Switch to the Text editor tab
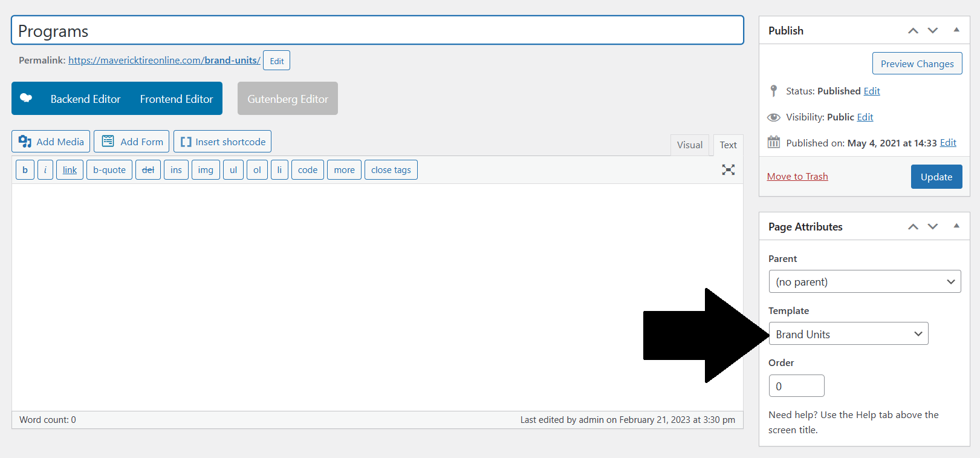Viewport: 980px width, 458px height. (728, 145)
